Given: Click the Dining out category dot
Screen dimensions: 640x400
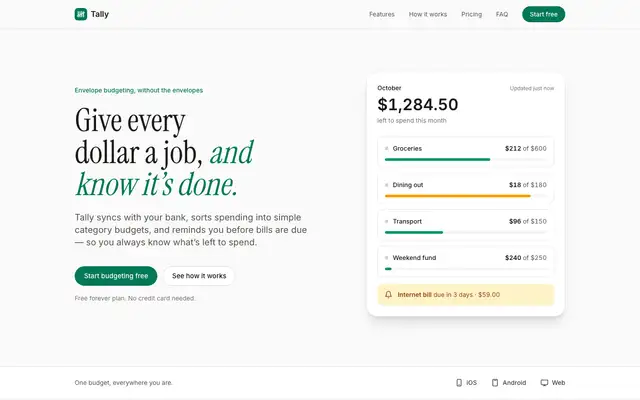Looking at the screenshot, I should [x=387, y=185].
